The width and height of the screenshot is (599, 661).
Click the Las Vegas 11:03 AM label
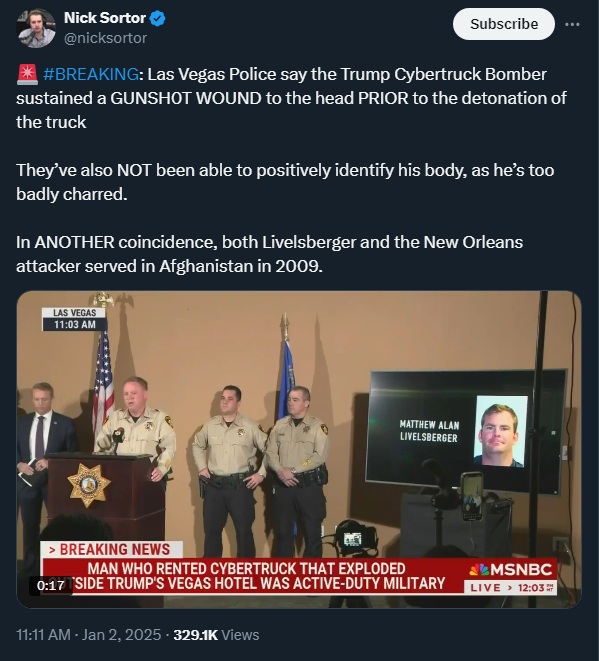(x=74, y=319)
